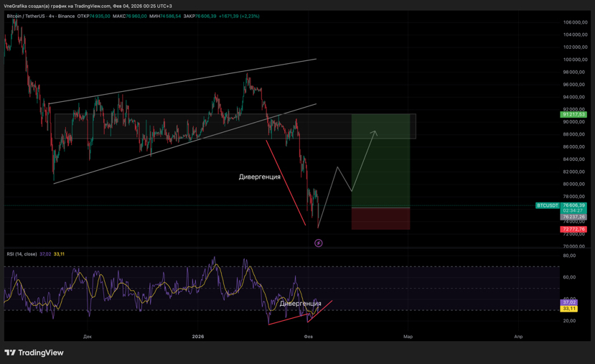Select the Дивергенция label on the RSI pane
This screenshot has width=595, height=364.
[x=300, y=303]
